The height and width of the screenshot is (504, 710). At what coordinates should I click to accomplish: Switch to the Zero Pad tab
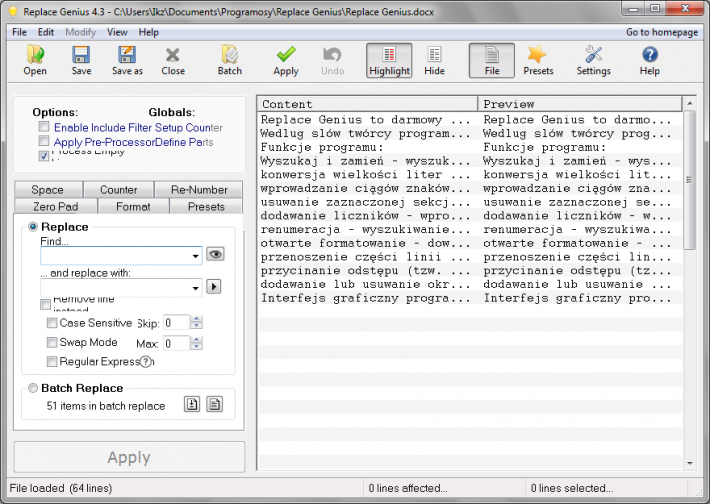56,206
